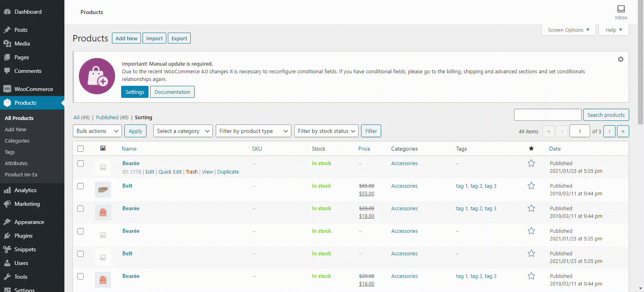
Task: Check the last visible Beanie checkbox
Action: coord(80,276)
